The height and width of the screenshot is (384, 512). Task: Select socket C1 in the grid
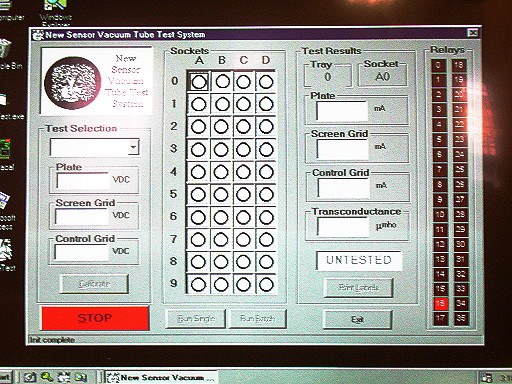244,104
